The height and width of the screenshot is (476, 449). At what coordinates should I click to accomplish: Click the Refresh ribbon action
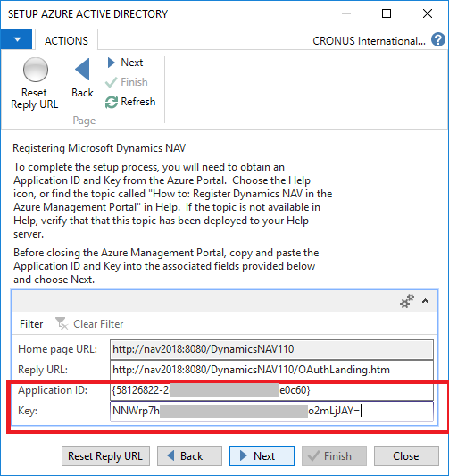(130, 102)
